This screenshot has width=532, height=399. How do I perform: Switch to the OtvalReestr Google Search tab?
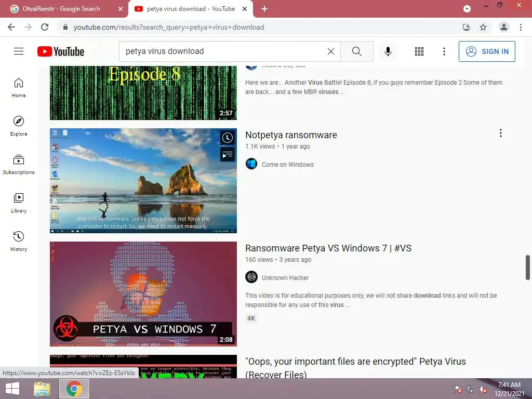(x=61, y=9)
